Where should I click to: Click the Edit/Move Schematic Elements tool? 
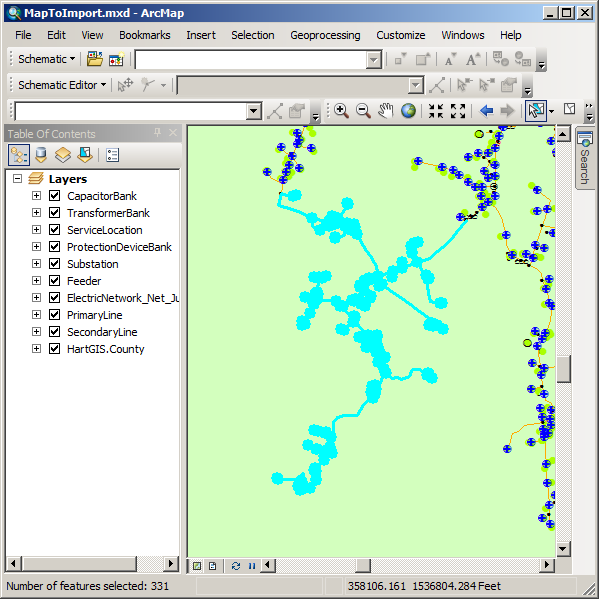[125, 85]
